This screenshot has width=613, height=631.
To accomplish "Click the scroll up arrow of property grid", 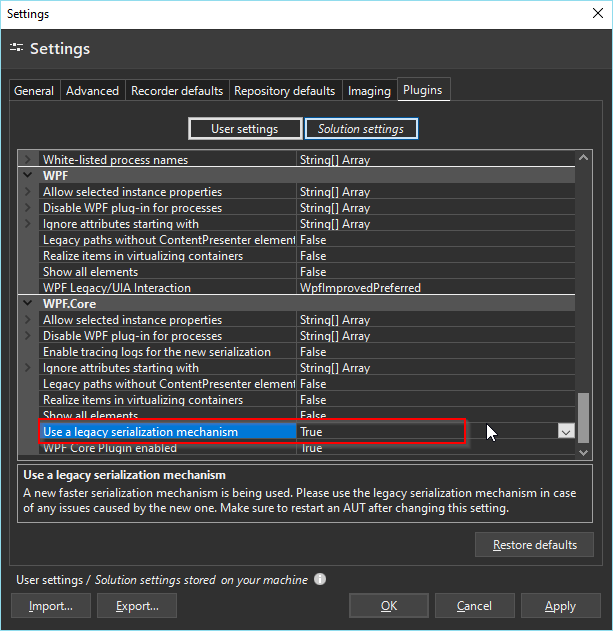I will coord(584,157).
